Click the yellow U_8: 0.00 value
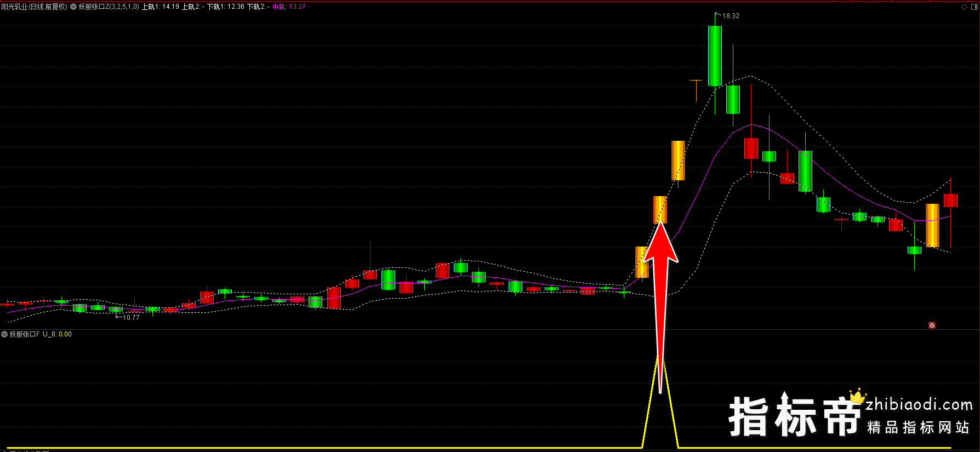The height and width of the screenshot is (452, 980). tap(58, 334)
